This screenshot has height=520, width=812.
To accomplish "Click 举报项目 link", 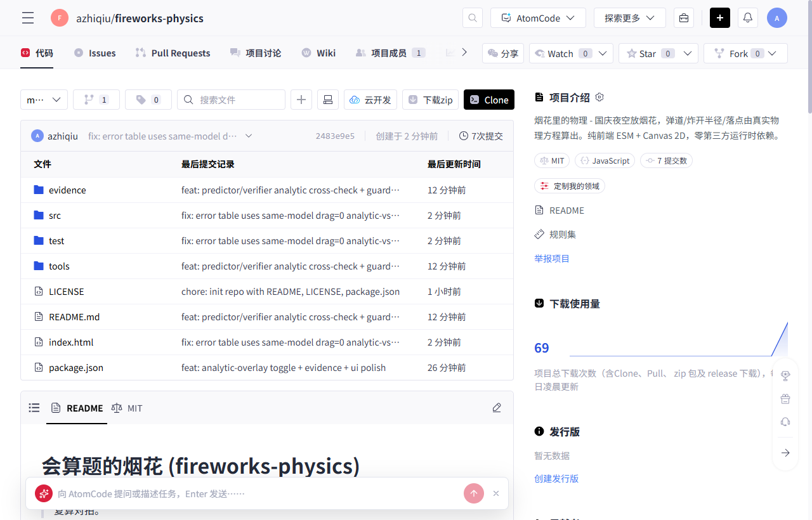I will pyautogui.click(x=552, y=259).
